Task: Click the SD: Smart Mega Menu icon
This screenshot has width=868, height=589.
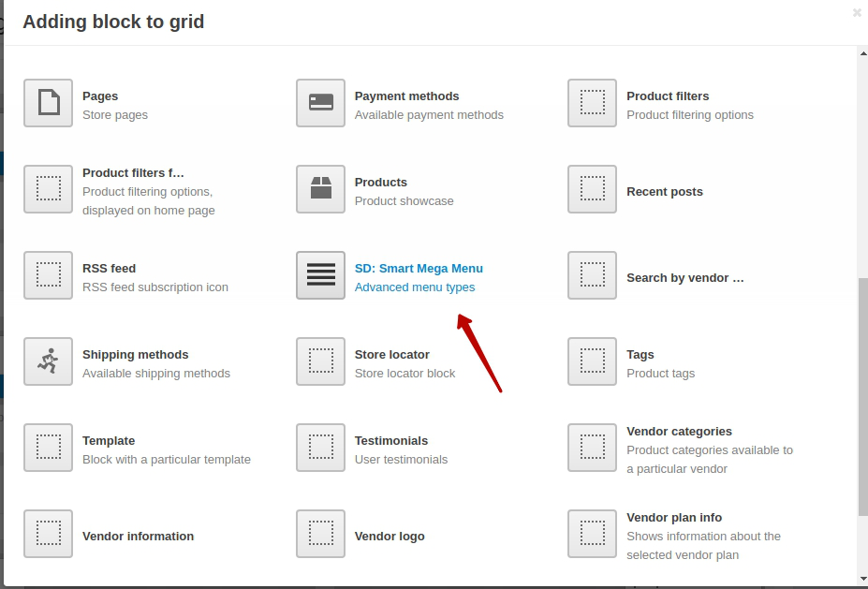Action: coord(320,275)
